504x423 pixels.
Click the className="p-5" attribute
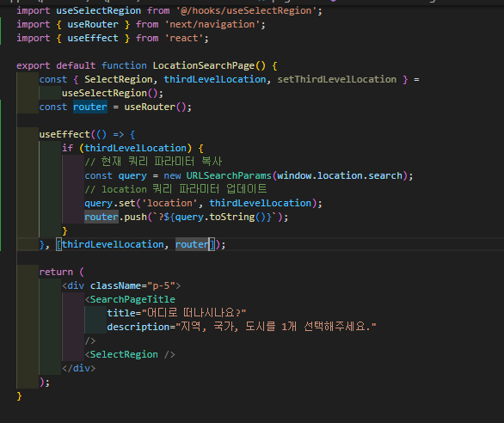tap(132, 285)
